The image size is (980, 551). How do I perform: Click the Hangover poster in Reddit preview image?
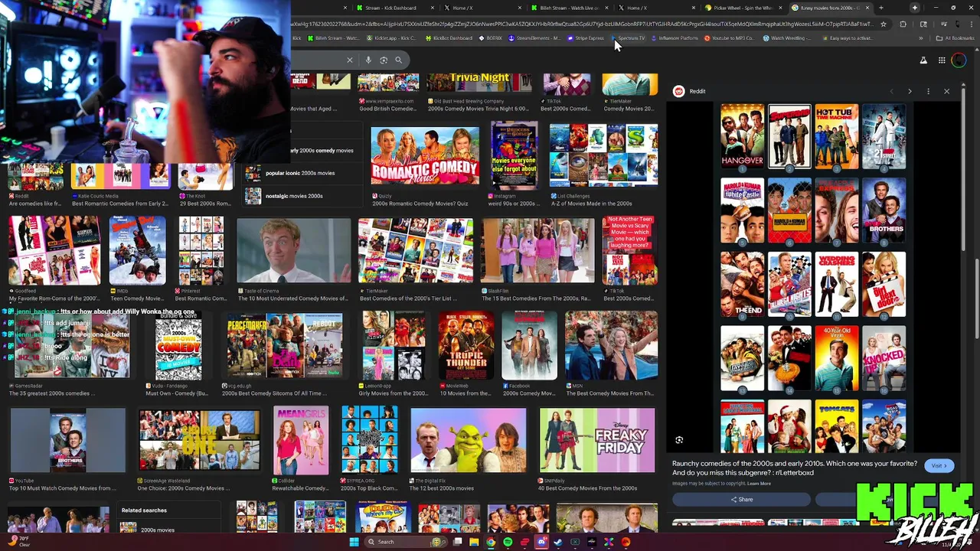(x=742, y=136)
